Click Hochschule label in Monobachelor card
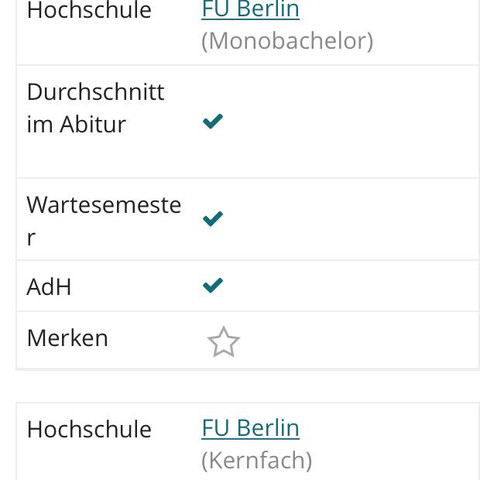Screen dimensions: 480x480 click(x=89, y=10)
